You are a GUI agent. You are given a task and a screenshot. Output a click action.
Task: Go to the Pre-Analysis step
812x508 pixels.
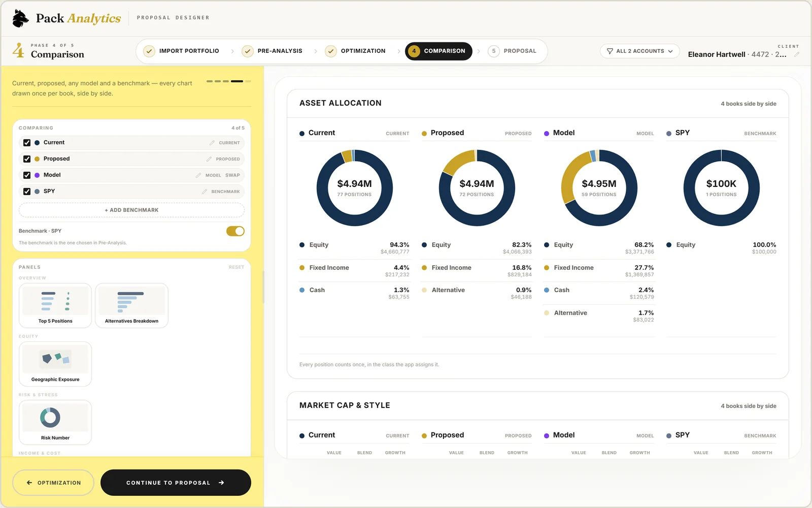(x=273, y=51)
